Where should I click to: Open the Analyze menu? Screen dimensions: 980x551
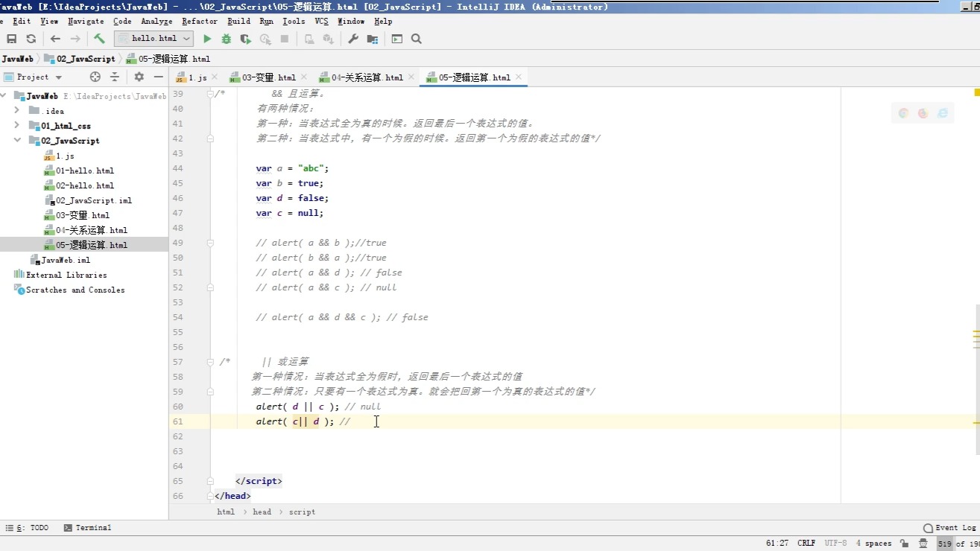coord(157,22)
